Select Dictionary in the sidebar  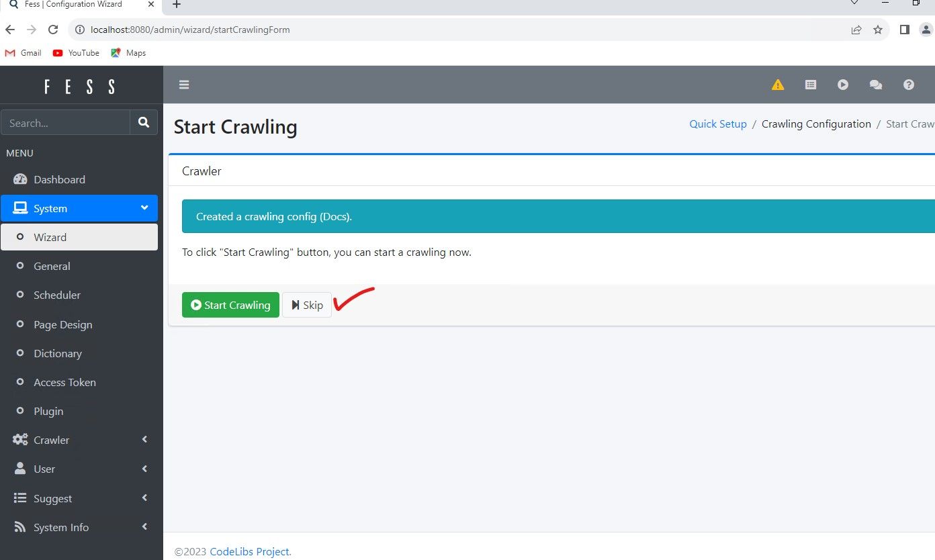click(x=58, y=353)
